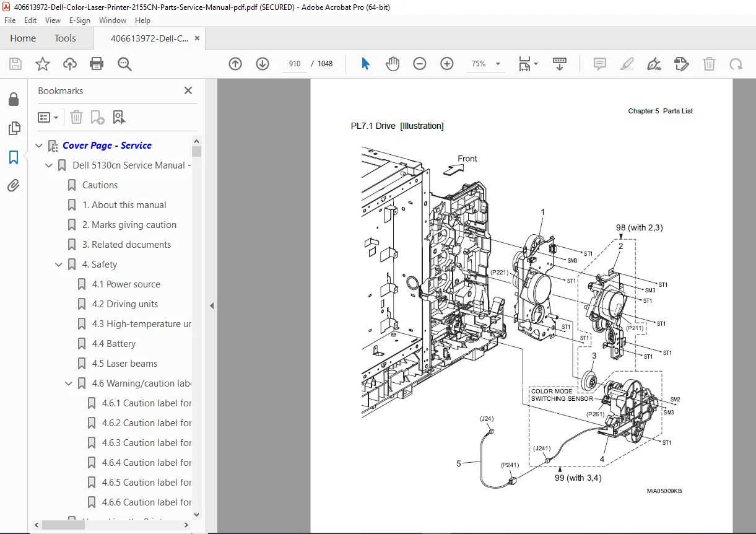Image resolution: width=756 pixels, height=534 pixels.
Task: Open the Edit menu
Action: tap(30, 20)
